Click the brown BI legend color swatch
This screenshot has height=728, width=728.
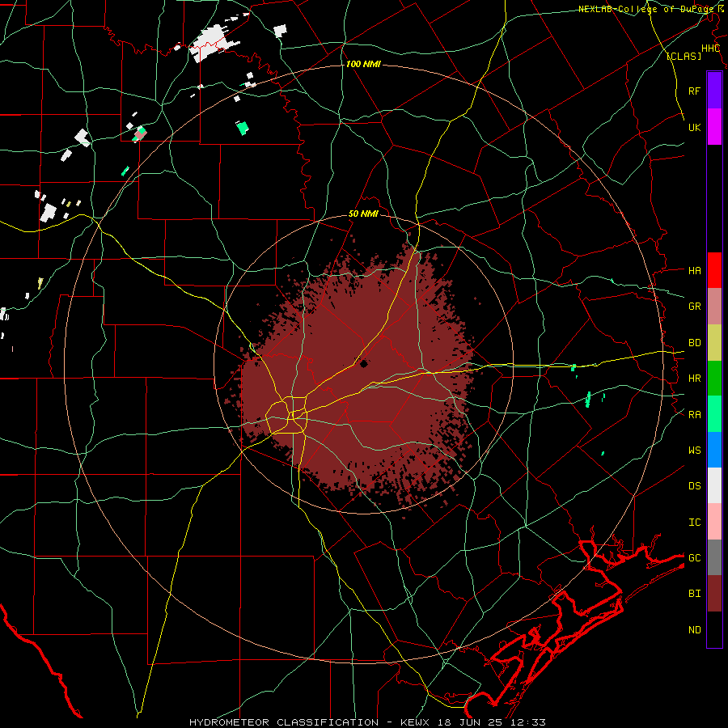[714, 594]
